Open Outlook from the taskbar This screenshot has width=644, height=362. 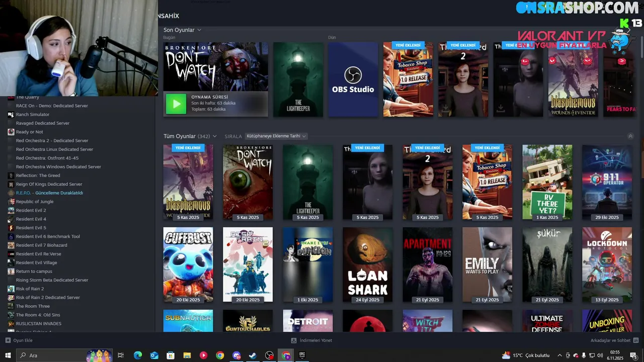[x=154, y=355]
